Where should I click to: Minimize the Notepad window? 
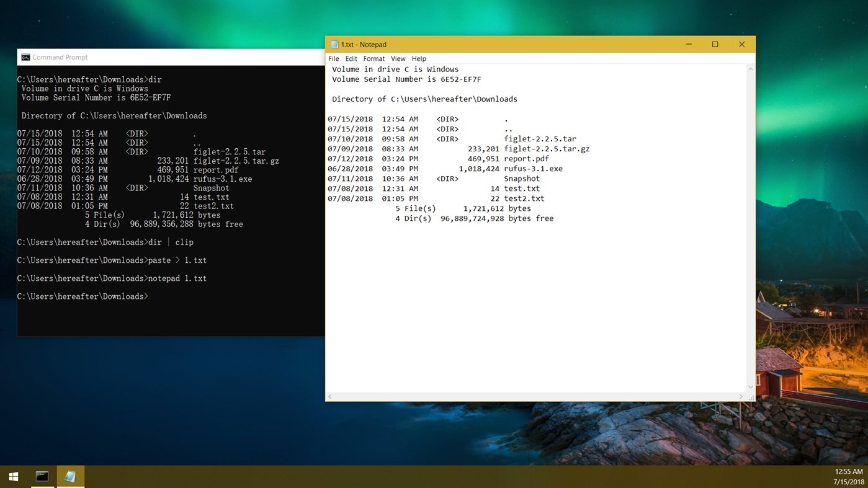[688, 44]
